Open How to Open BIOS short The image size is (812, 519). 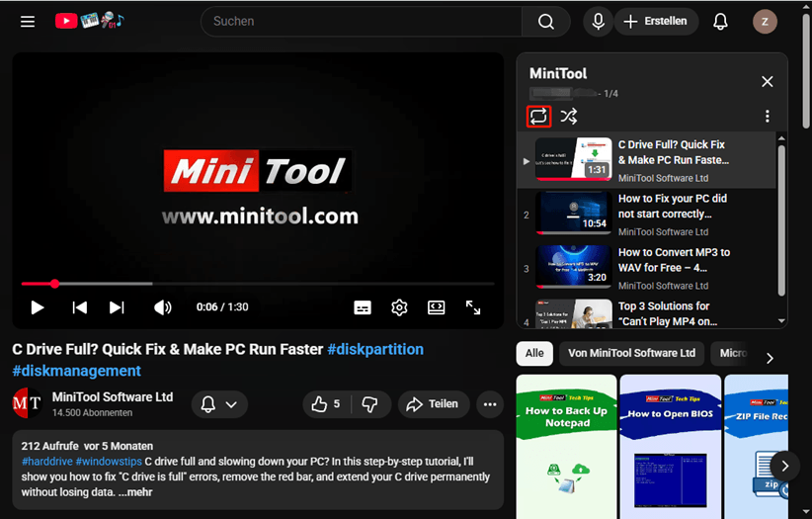670,446
